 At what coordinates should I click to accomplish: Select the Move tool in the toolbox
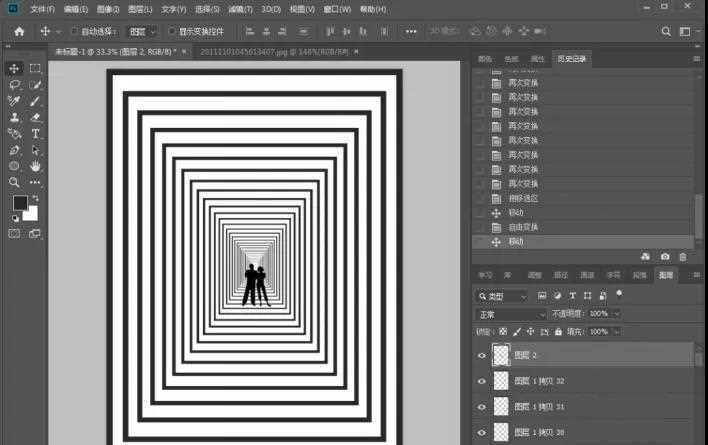14,68
